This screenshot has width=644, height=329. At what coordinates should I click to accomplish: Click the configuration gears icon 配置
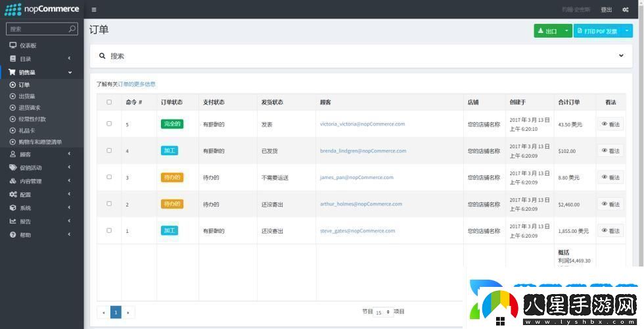click(13, 194)
